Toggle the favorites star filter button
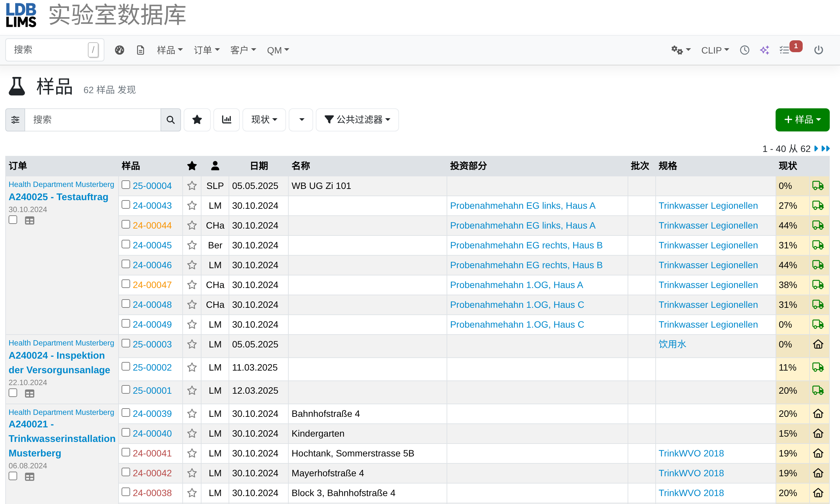The height and width of the screenshot is (504, 840). [x=197, y=120]
